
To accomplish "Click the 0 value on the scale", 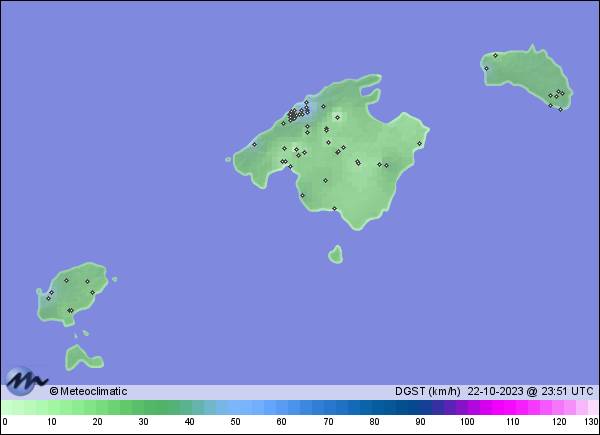I will (5, 422).
